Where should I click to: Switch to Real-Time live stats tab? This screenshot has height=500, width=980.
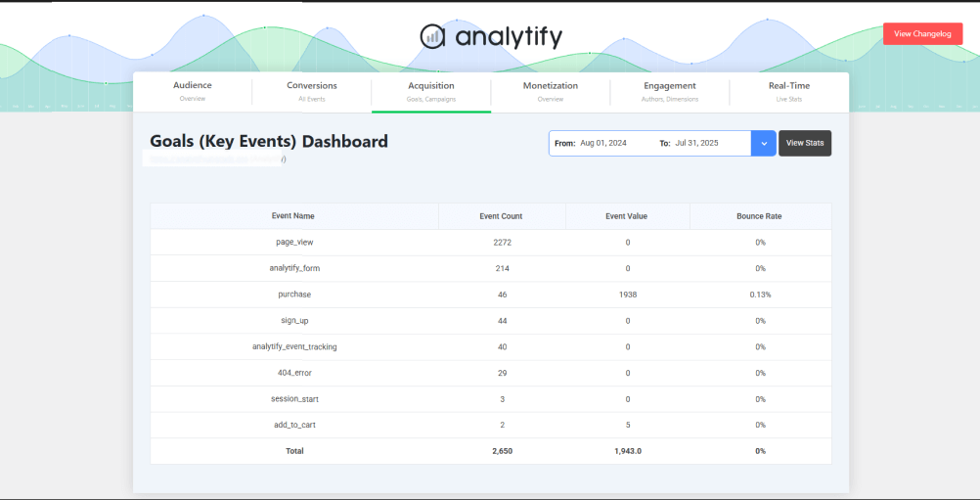789,91
